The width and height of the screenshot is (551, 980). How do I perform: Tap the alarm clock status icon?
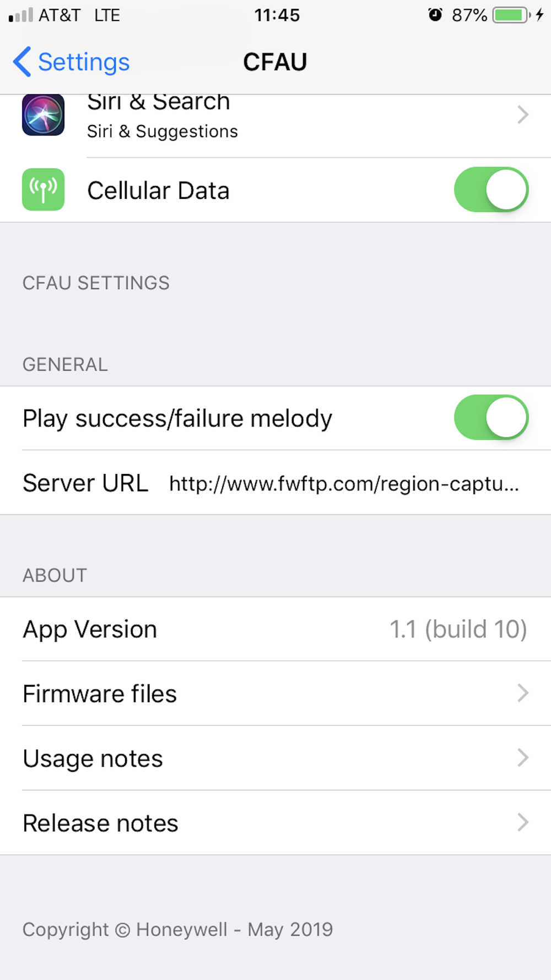click(435, 15)
